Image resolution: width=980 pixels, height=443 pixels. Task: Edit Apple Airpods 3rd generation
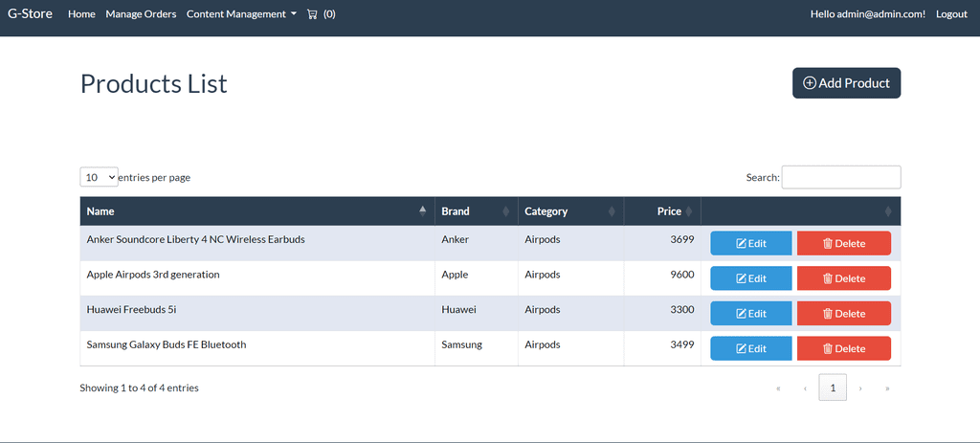click(x=750, y=278)
